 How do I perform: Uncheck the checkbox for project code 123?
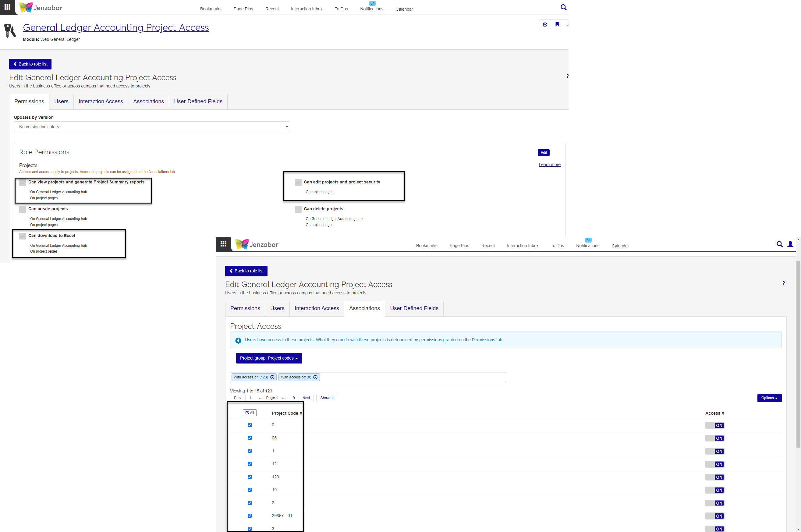point(250,477)
